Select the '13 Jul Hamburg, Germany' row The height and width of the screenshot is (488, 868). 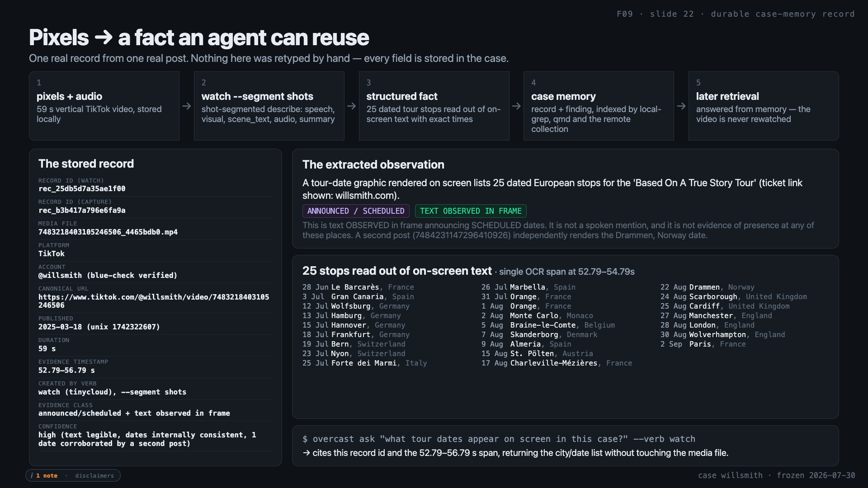click(352, 316)
